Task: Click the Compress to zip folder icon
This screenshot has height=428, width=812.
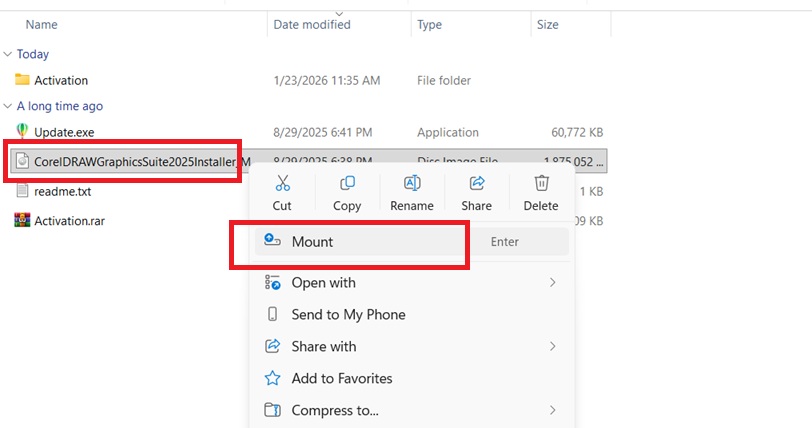Action: (272, 410)
